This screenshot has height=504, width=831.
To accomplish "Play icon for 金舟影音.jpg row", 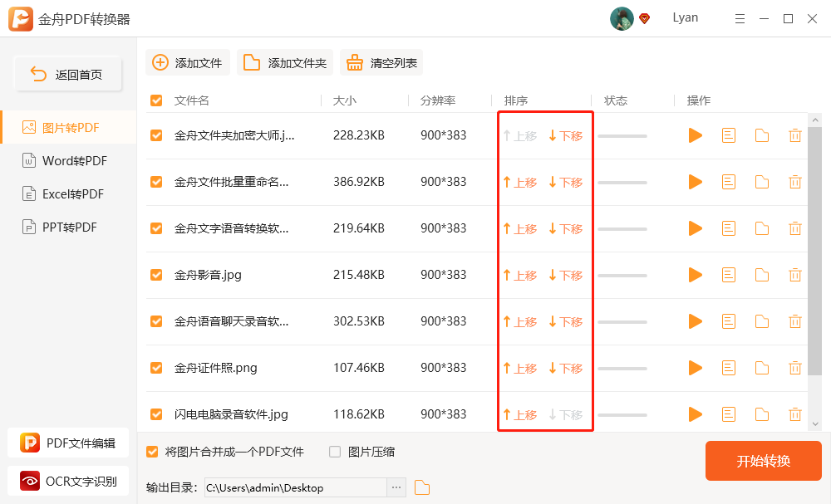I will pos(696,275).
